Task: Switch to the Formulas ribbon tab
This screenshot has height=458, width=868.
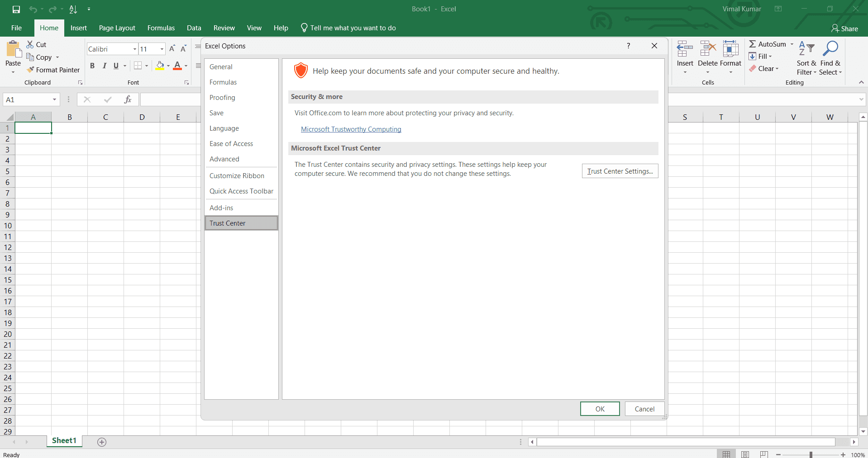Action: [x=161, y=28]
